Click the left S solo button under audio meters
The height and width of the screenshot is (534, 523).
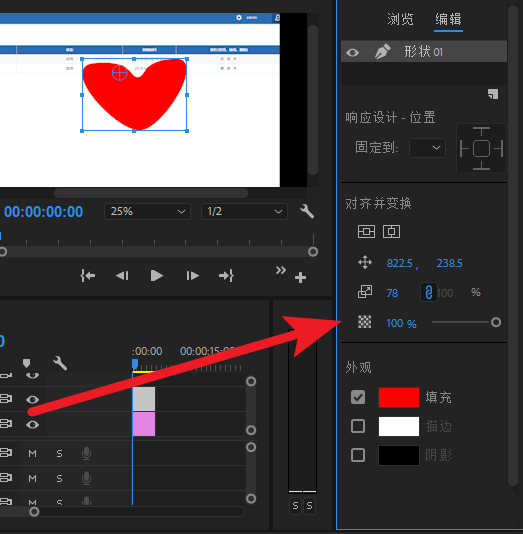295,506
